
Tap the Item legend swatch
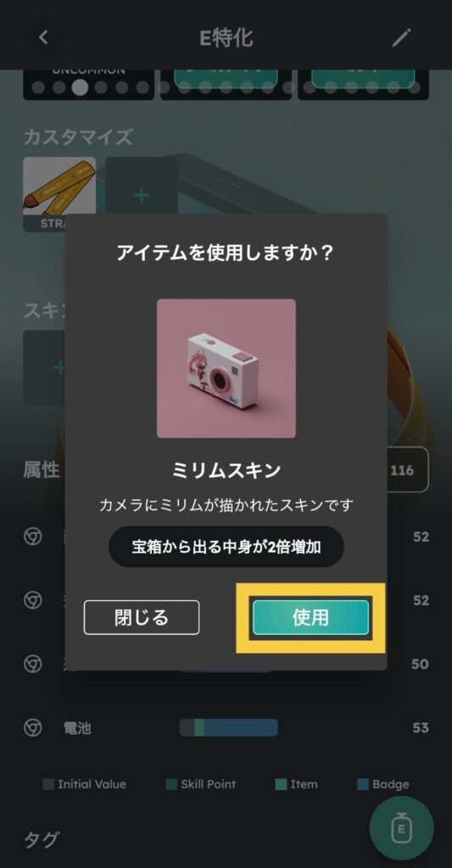tap(281, 784)
